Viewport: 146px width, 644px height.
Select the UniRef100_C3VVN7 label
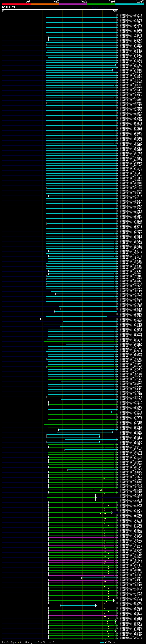131,326
